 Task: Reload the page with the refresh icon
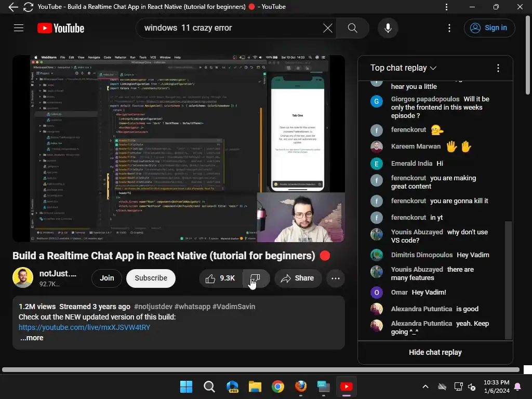28,7
